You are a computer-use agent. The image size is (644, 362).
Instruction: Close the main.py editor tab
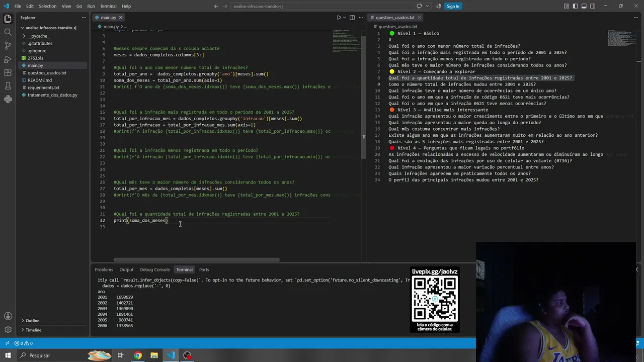pyautogui.click(x=121, y=18)
